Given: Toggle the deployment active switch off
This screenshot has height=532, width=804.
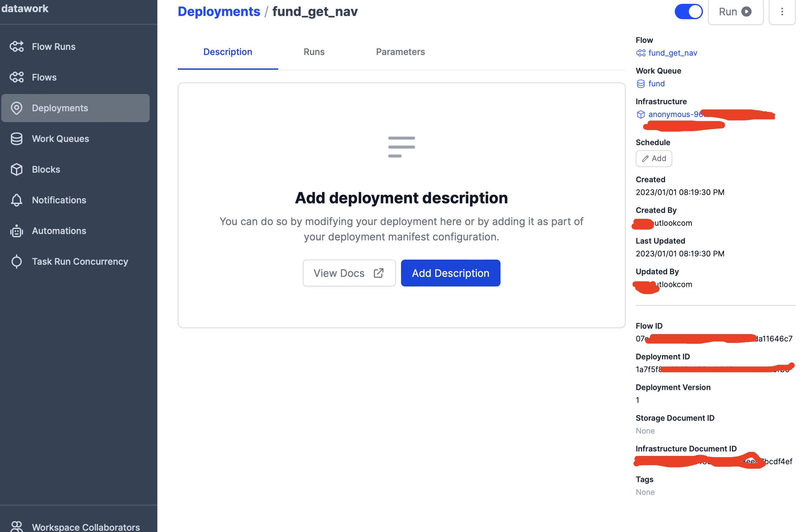Looking at the screenshot, I should pyautogui.click(x=688, y=12).
